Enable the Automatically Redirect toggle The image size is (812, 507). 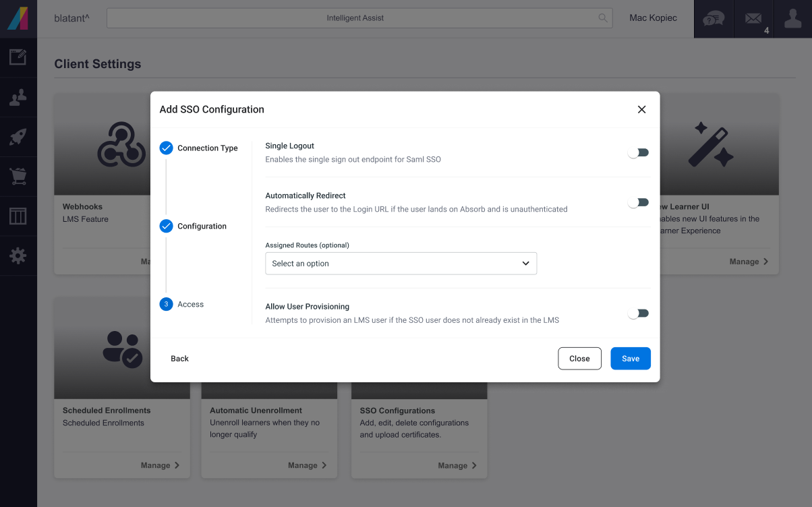(638, 202)
